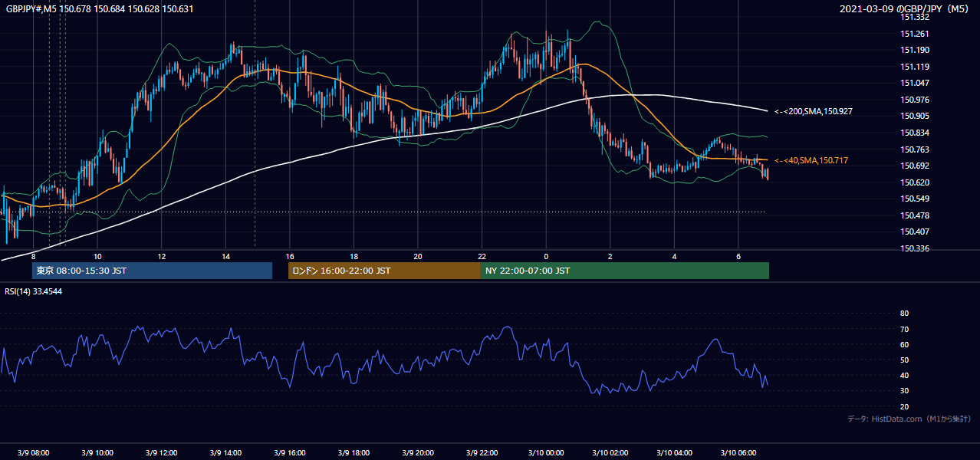Click the bottom date label '3/9 18:00'

click(354, 453)
